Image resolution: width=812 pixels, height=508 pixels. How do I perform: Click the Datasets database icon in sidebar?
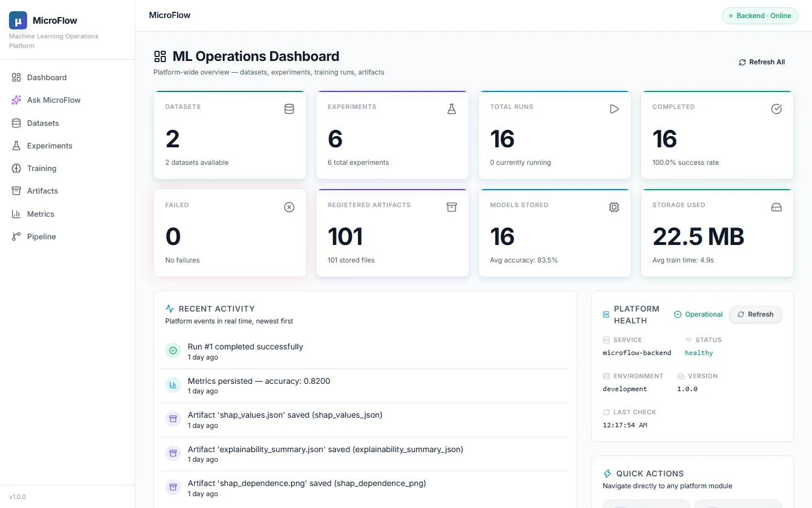[16, 123]
